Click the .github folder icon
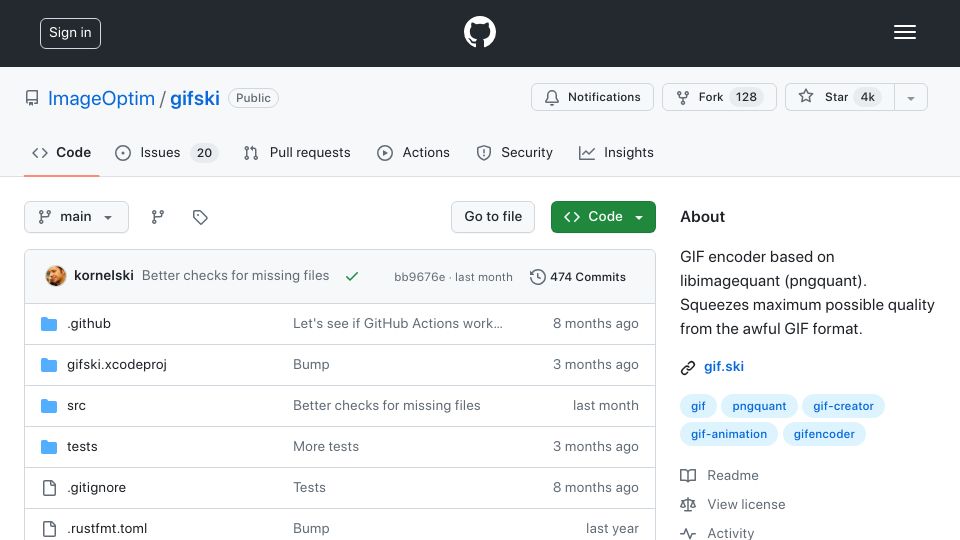Image resolution: width=960 pixels, height=540 pixels. (x=49, y=324)
